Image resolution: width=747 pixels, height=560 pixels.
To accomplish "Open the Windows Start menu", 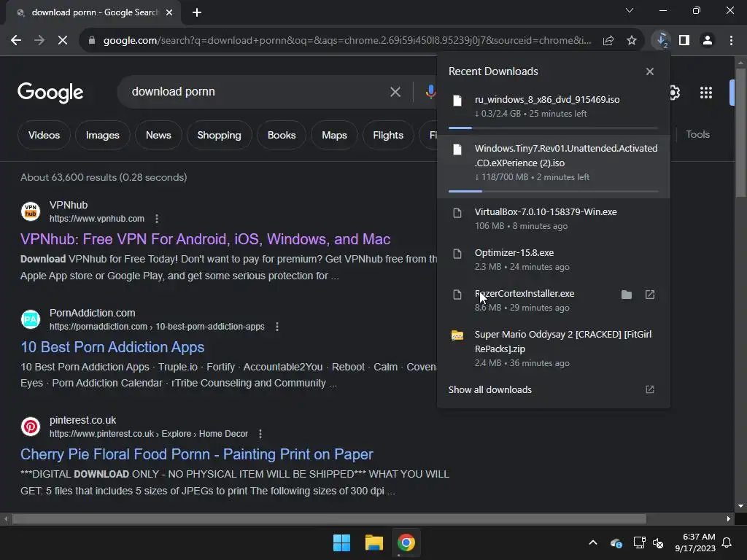I will [341, 542].
